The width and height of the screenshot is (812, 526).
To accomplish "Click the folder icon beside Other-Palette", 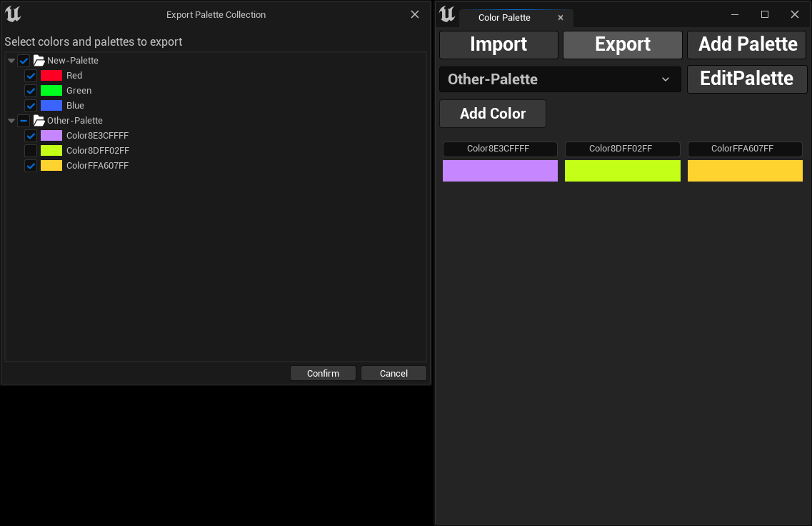I will 39,120.
